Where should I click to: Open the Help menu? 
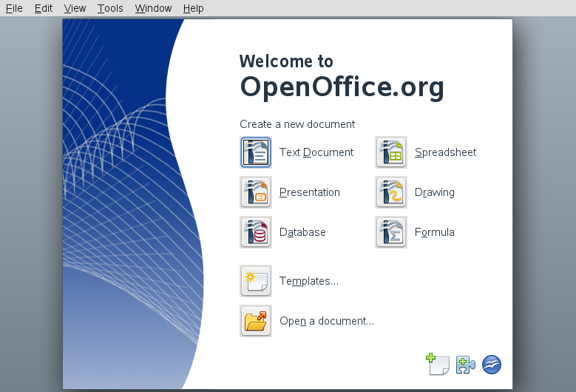tap(194, 8)
